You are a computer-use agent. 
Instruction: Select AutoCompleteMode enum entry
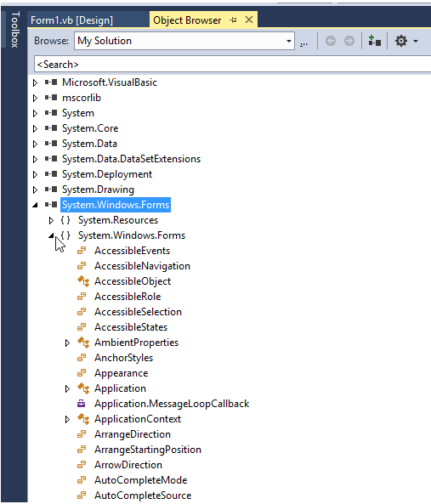(x=140, y=480)
